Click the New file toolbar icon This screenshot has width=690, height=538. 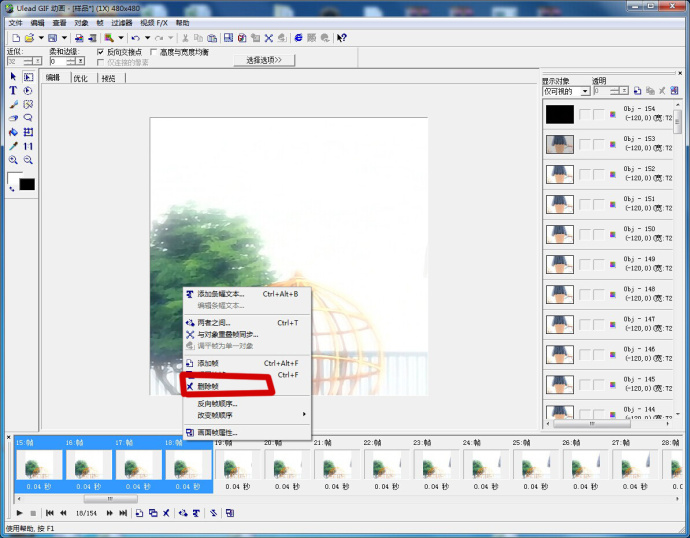pyautogui.click(x=16, y=38)
